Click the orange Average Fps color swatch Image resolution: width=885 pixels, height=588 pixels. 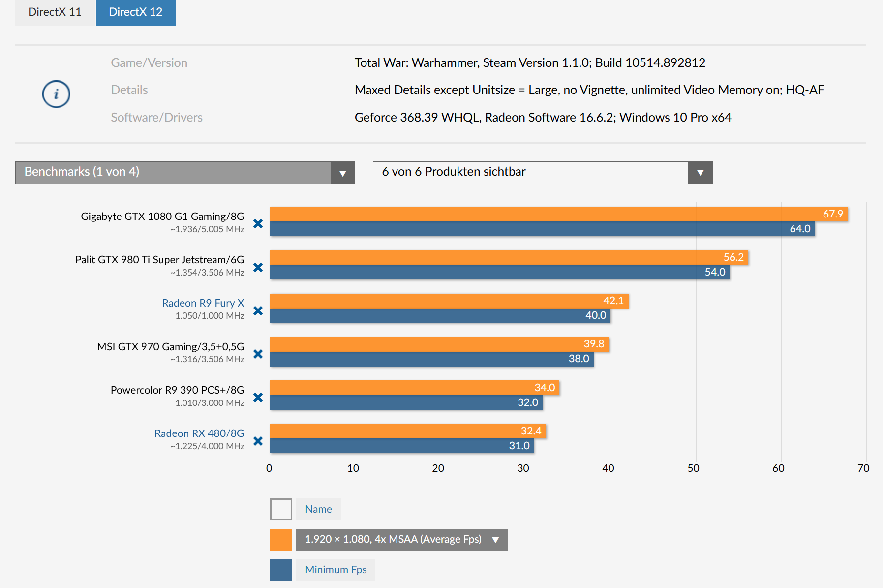click(x=281, y=540)
